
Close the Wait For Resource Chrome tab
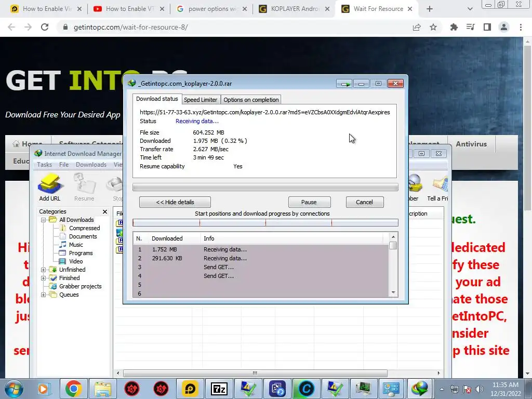tap(410, 9)
